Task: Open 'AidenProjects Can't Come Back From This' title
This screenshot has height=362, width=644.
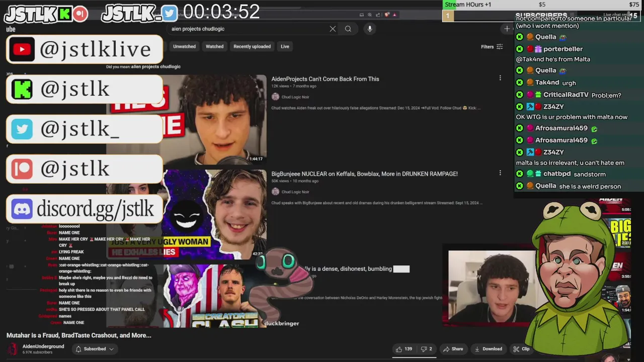Action: (325, 79)
